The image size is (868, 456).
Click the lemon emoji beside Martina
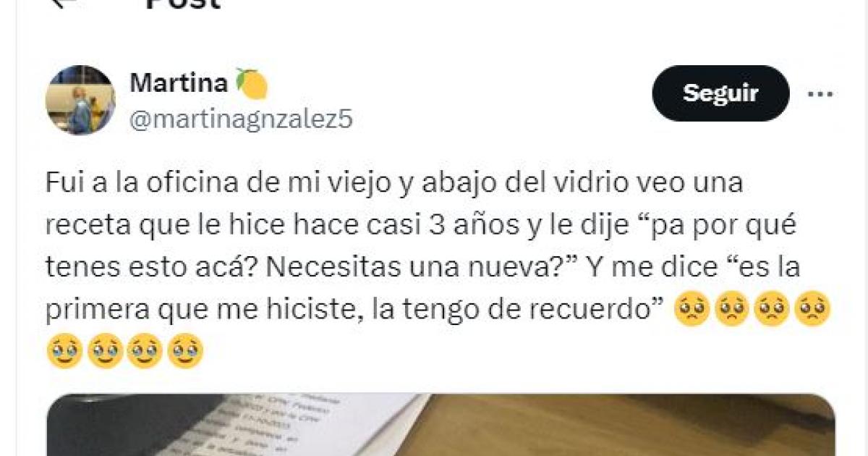[252, 84]
